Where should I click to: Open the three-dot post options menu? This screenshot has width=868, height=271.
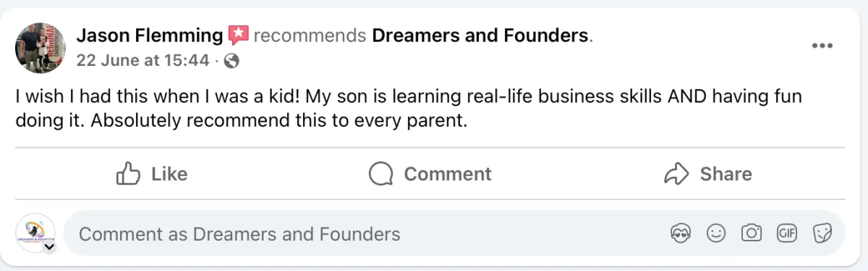[822, 46]
